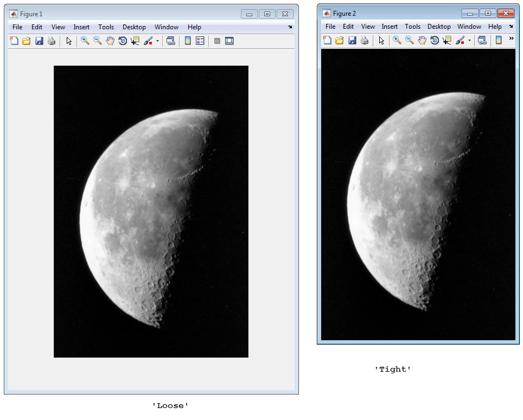
Task: Click Zoom In tool in Figure 1
Action: click(x=85, y=41)
